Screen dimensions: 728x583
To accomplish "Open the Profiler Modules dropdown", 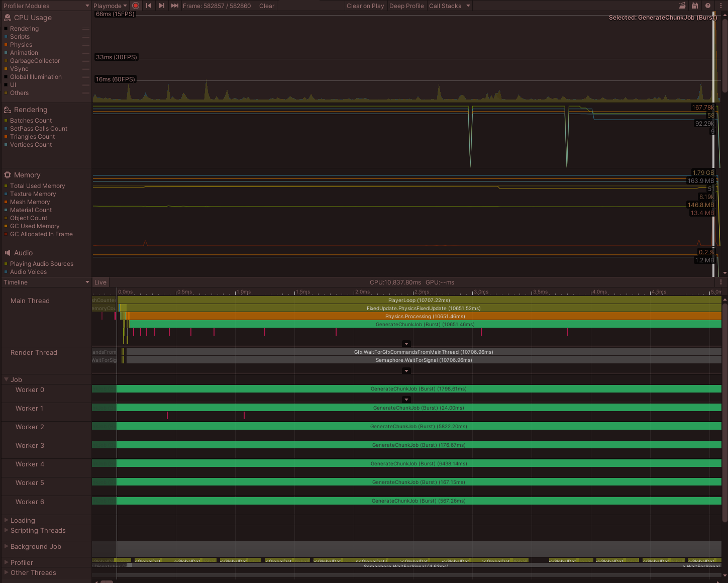I will pos(46,6).
